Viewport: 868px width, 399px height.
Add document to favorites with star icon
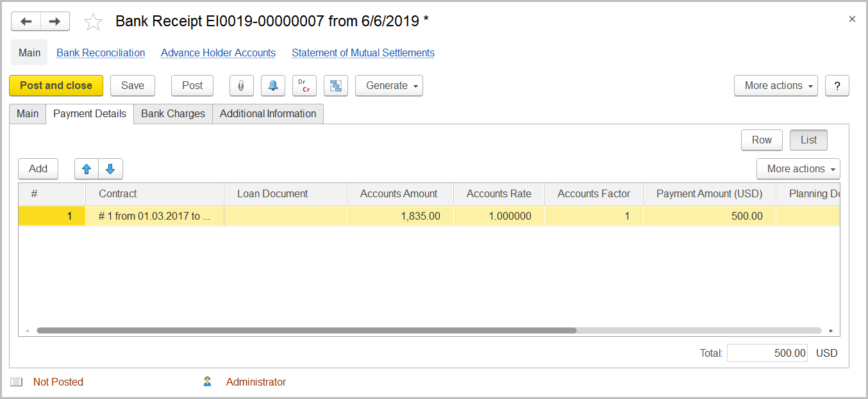point(94,22)
